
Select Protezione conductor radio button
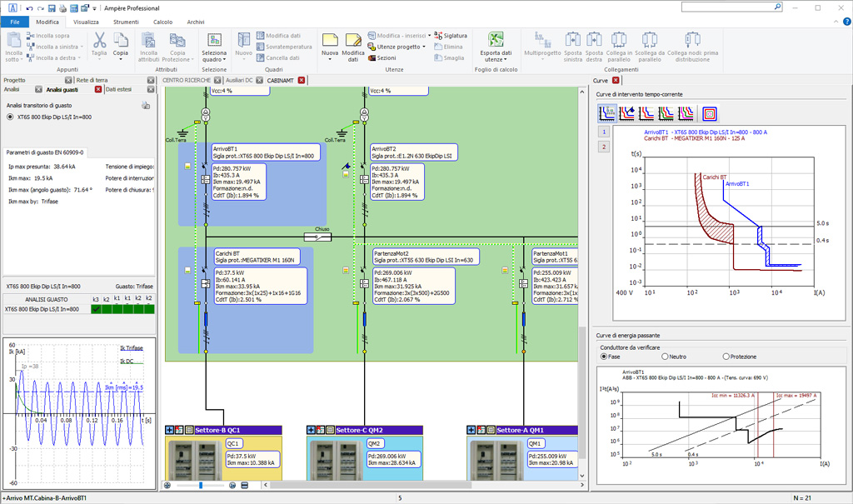(x=726, y=357)
